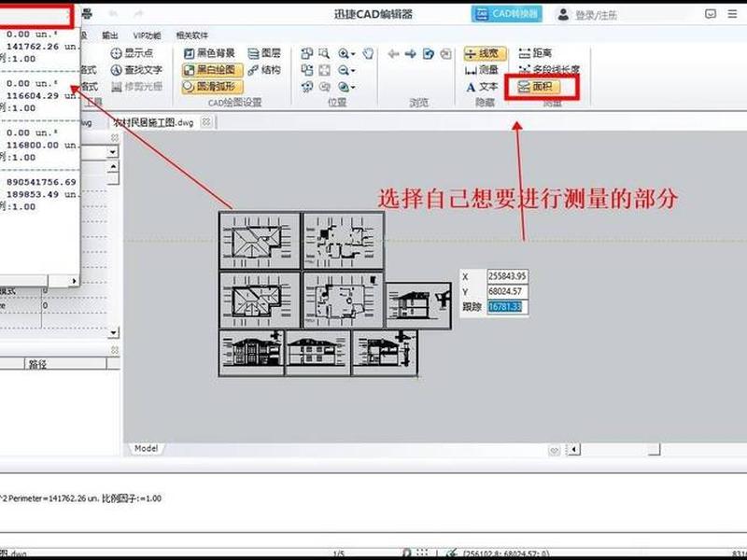Viewport: 747px width, 560px height.
Task: Open the 输出 ribbon tab
Action: coord(110,35)
